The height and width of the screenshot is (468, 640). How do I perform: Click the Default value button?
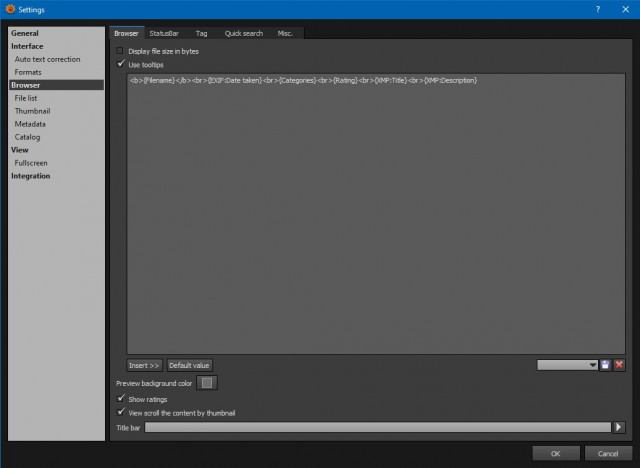189,365
